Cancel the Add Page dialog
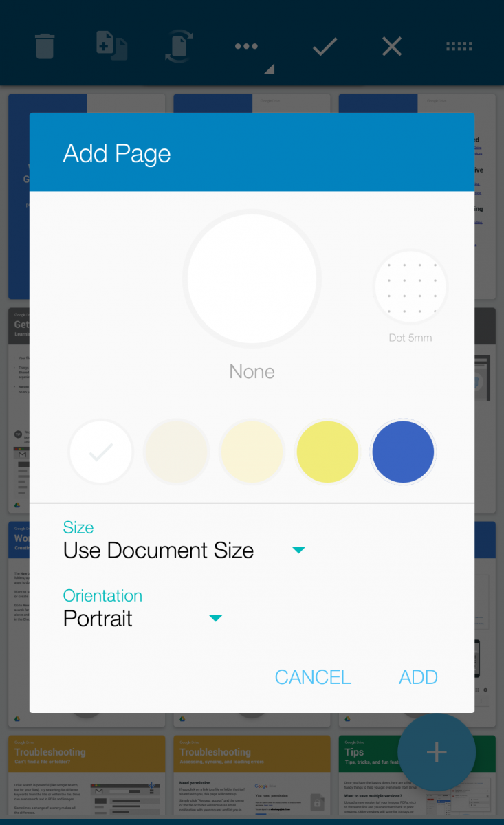 313,676
